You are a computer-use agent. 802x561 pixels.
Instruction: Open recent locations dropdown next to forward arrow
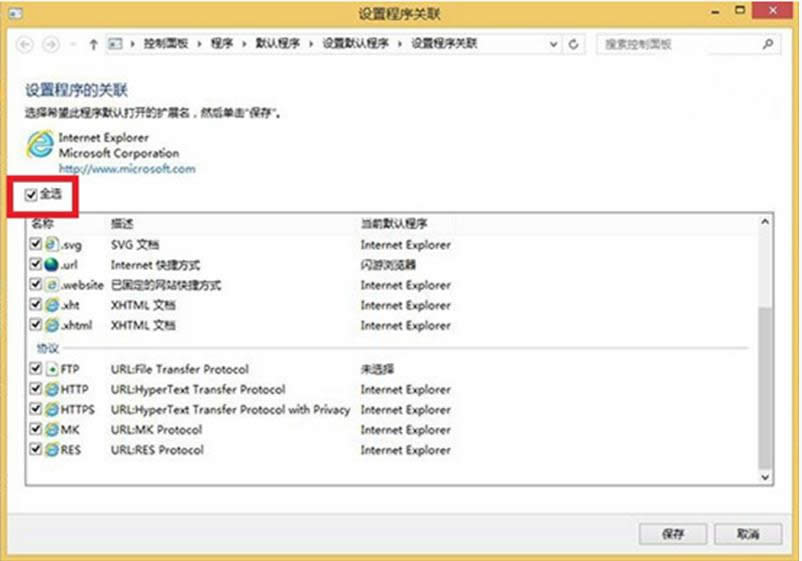click(x=73, y=44)
